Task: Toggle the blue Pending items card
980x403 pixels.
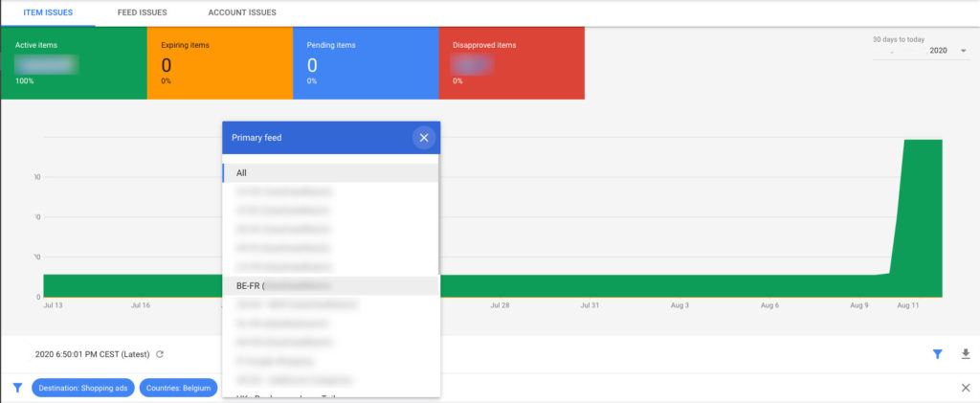Action: click(365, 63)
